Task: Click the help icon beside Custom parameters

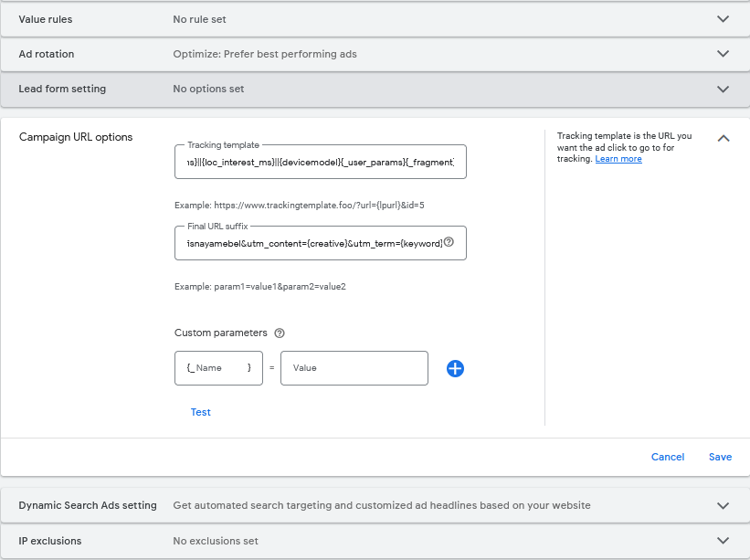Action: (280, 333)
